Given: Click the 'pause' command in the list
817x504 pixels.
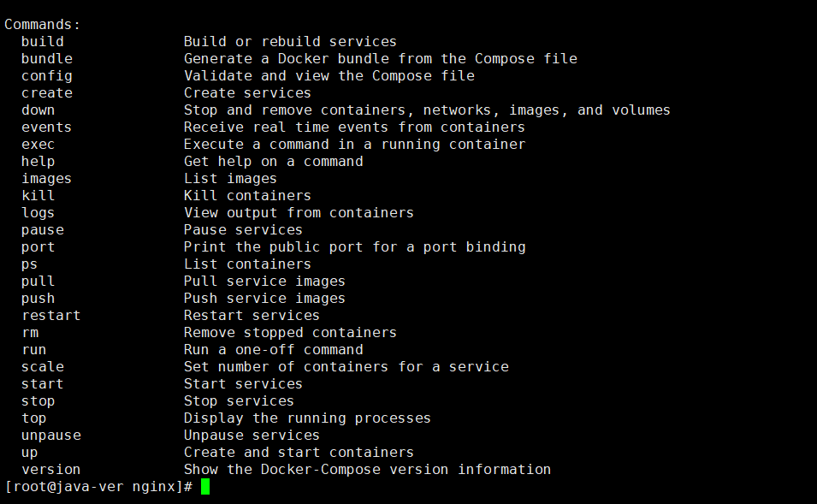Looking at the screenshot, I should click(42, 229).
